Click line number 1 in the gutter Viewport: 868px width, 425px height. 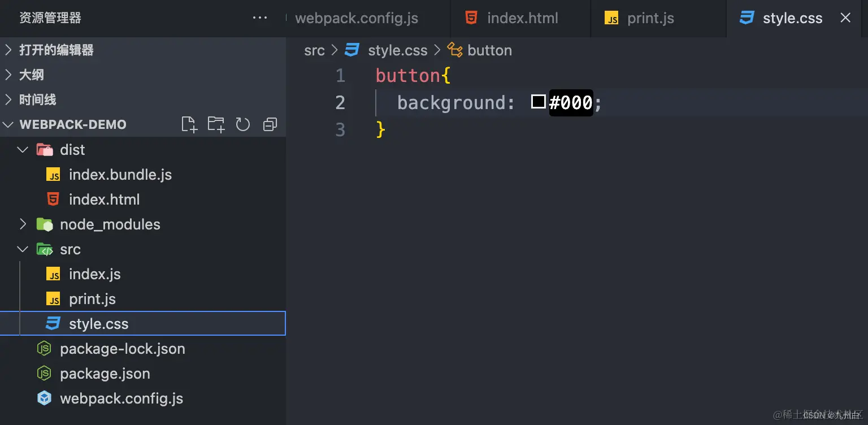tap(340, 76)
